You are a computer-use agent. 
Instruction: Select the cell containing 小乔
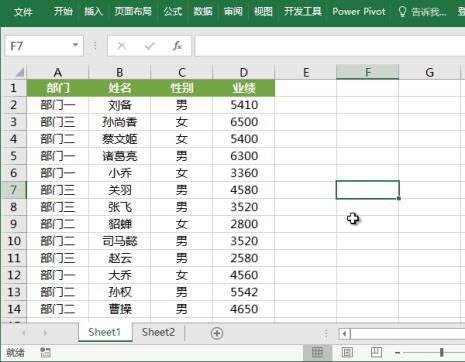coord(120,173)
